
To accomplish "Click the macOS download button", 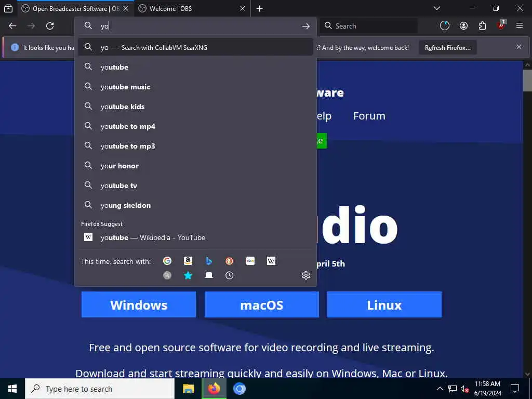I will (262, 304).
